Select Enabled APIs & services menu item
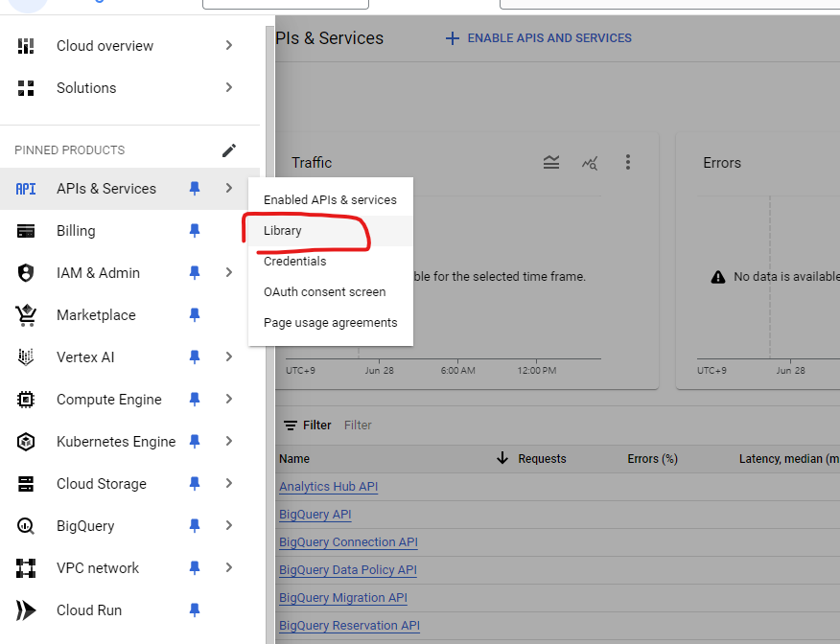The width and height of the screenshot is (840, 644). coord(330,200)
